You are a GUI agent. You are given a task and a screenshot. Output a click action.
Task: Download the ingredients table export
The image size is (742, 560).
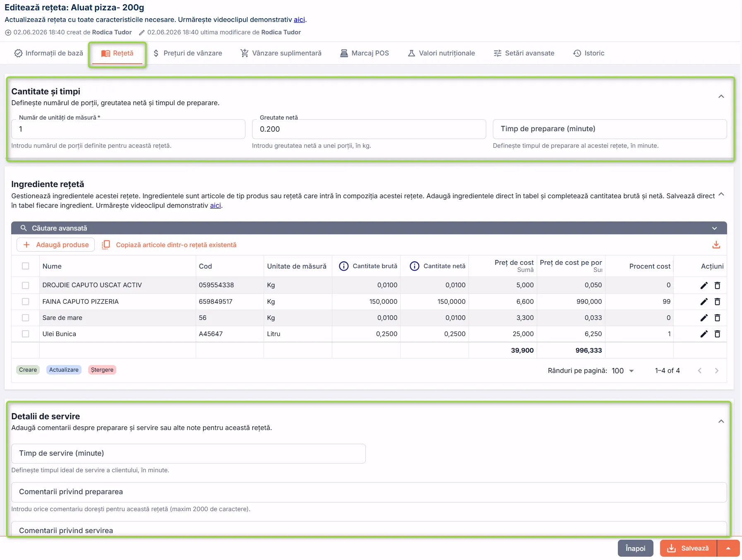[x=716, y=245]
